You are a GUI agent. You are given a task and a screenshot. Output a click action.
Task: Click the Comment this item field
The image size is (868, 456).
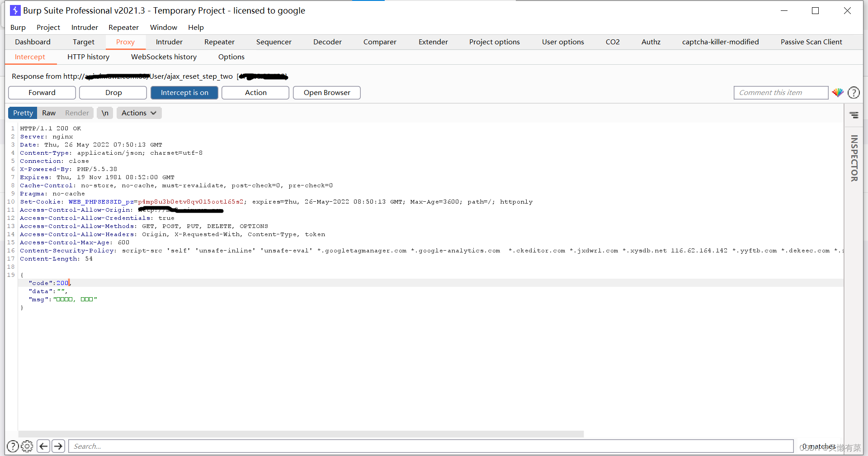pos(781,93)
